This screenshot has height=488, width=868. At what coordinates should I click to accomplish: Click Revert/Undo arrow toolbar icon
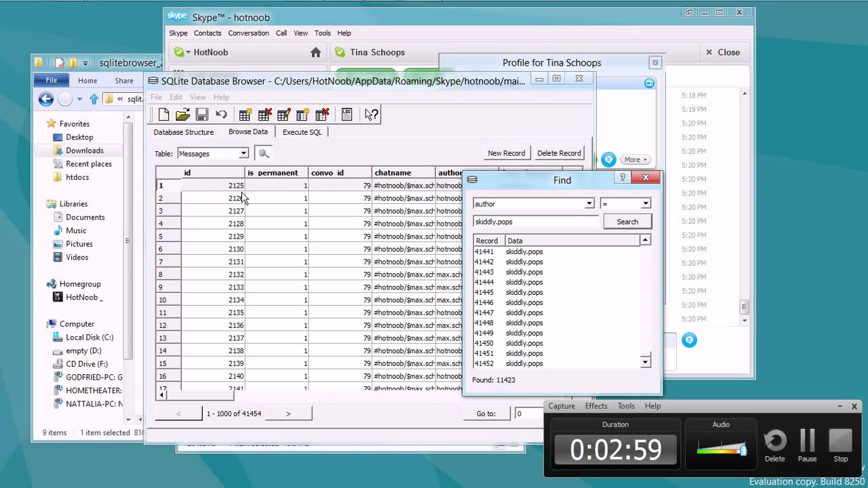pos(221,115)
